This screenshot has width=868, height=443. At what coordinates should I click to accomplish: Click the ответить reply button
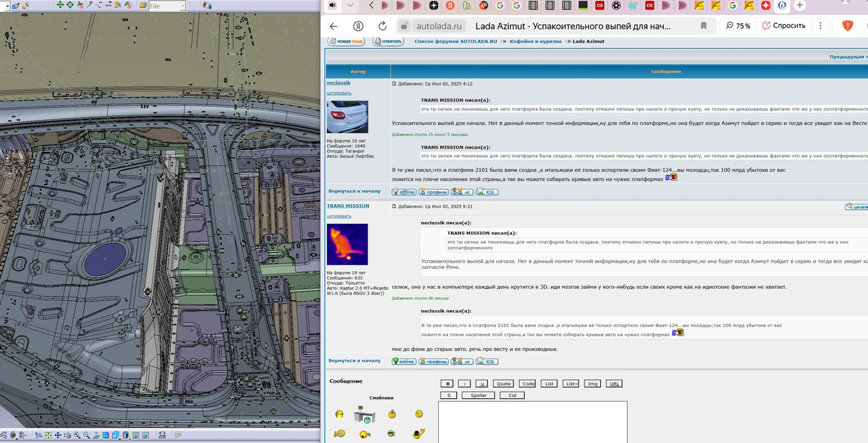pyautogui.click(x=388, y=41)
